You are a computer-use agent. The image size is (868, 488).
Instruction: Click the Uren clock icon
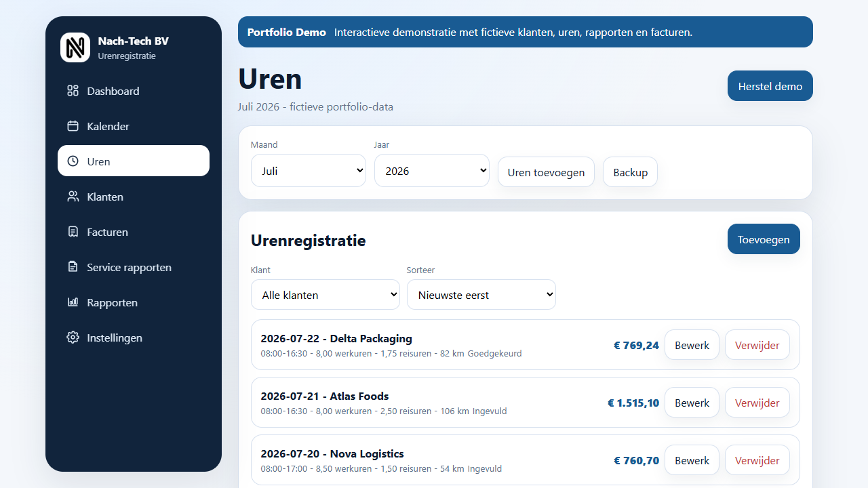pyautogui.click(x=73, y=161)
